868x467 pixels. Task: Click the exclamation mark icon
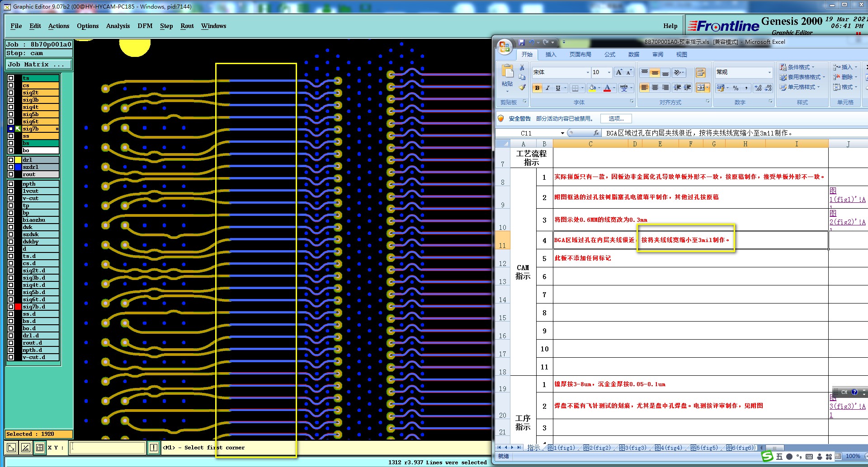pos(154,448)
